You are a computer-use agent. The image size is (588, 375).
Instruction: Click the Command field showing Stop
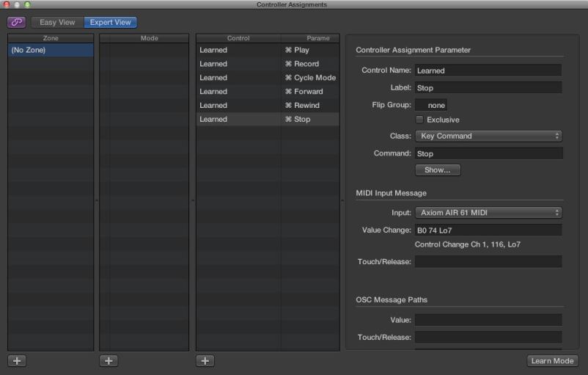click(x=488, y=153)
